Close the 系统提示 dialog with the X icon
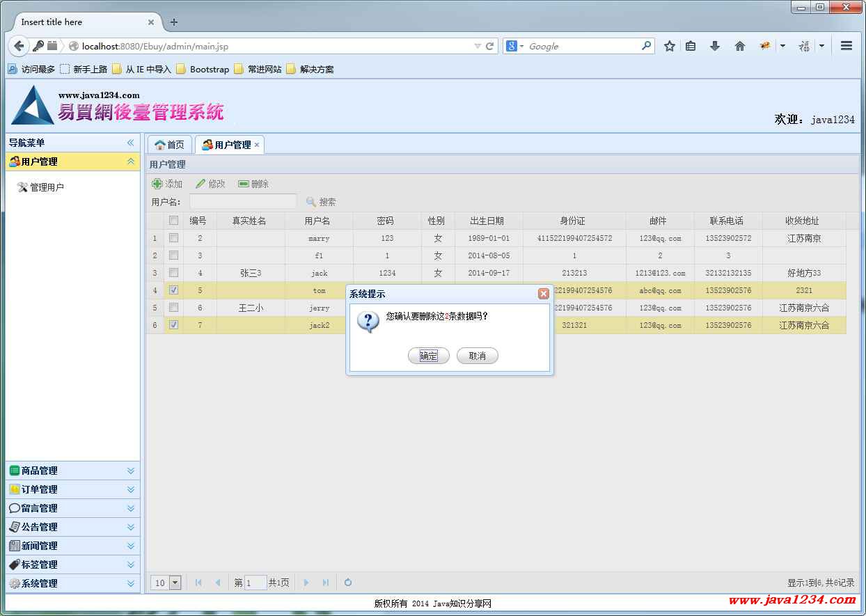866x616 pixels. point(544,294)
